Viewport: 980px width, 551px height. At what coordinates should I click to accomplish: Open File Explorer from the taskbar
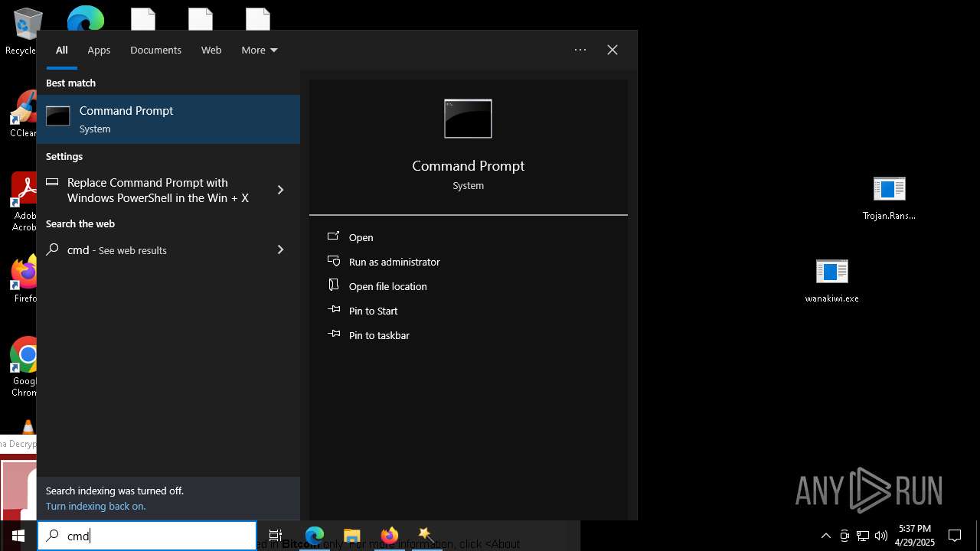pyautogui.click(x=352, y=536)
